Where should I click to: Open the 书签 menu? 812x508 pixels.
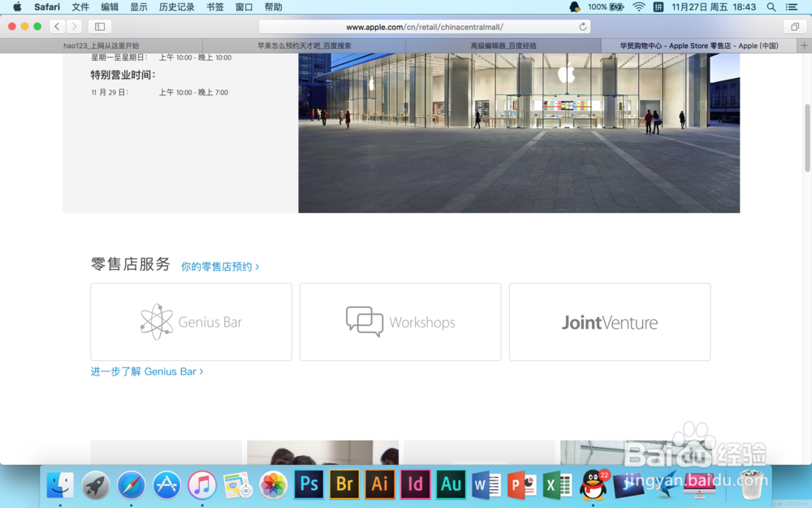(x=215, y=7)
